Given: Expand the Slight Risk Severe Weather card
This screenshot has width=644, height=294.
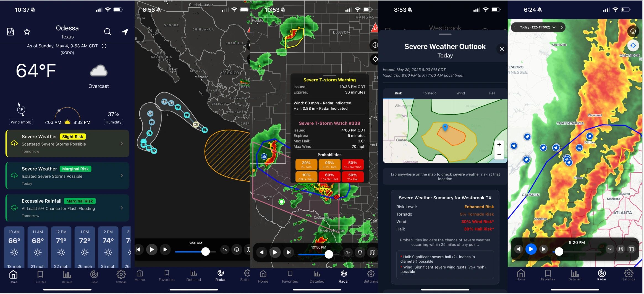Looking at the screenshot, I should (x=67, y=143).
